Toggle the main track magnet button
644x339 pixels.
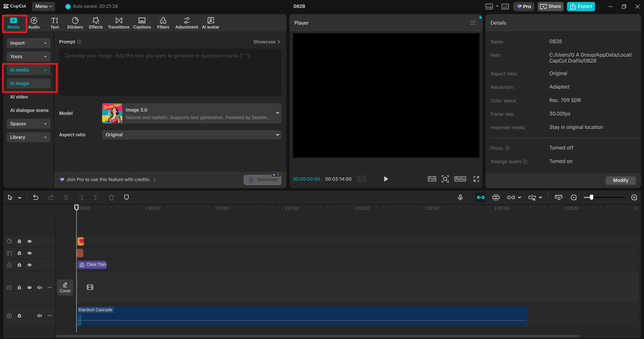tap(480, 197)
